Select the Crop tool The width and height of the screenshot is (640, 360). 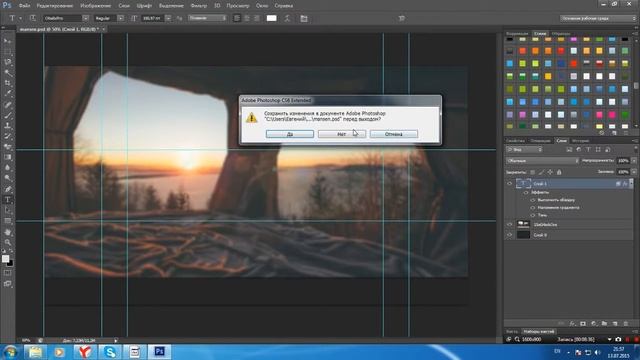(x=8, y=83)
